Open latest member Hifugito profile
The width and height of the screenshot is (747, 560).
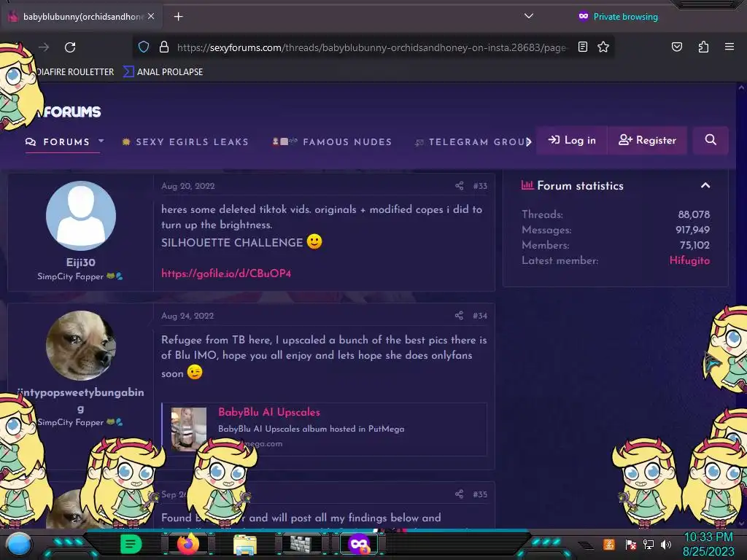pos(689,260)
